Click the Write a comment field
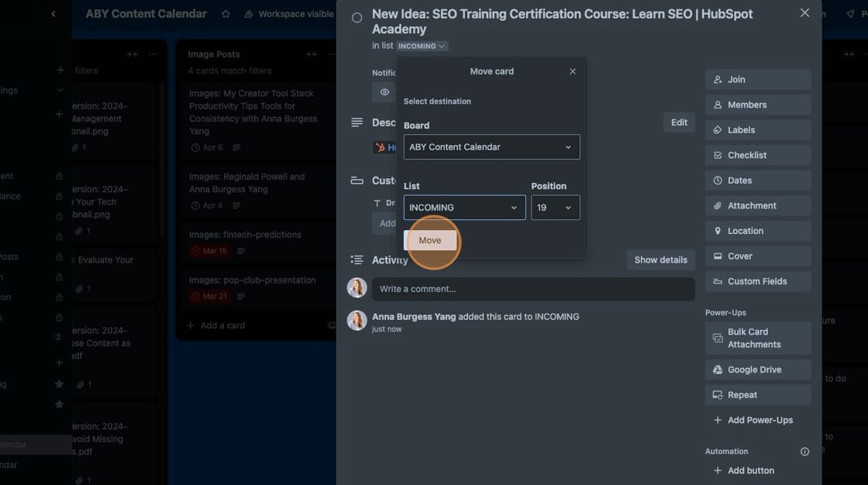 click(532, 288)
